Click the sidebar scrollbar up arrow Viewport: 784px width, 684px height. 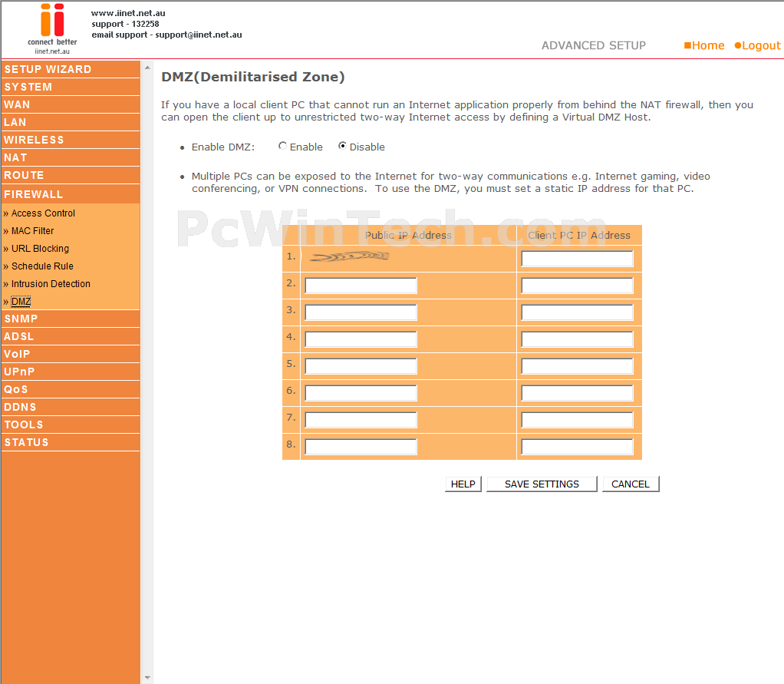tap(147, 67)
